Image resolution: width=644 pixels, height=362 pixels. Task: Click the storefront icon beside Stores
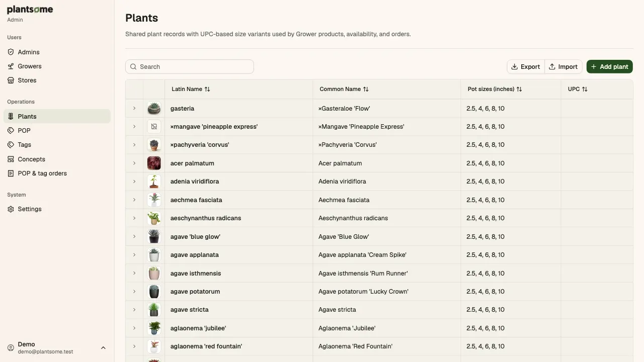(x=11, y=80)
